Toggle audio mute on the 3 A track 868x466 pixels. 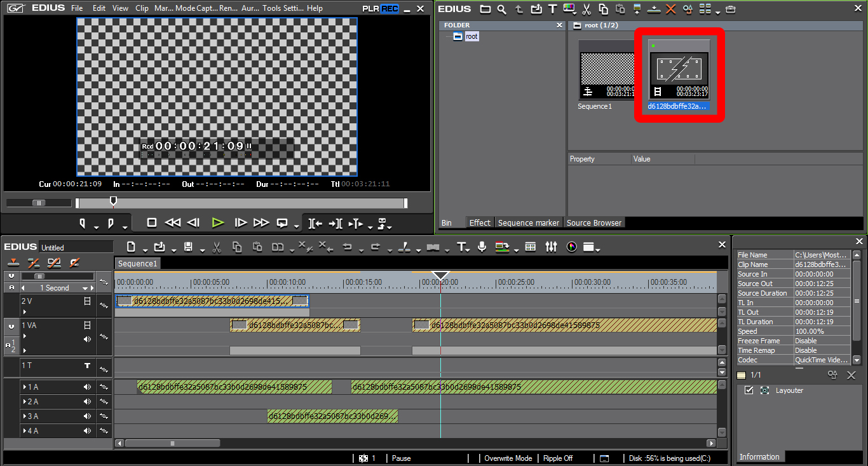click(x=88, y=416)
